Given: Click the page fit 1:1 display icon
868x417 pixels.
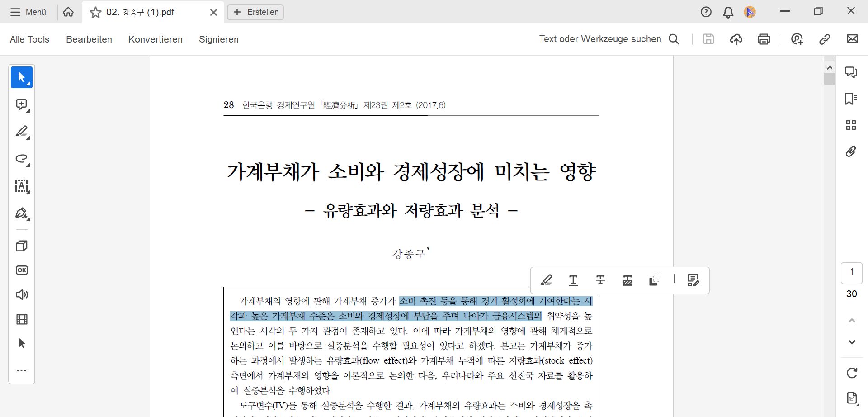Looking at the screenshot, I should [x=852, y=398].
